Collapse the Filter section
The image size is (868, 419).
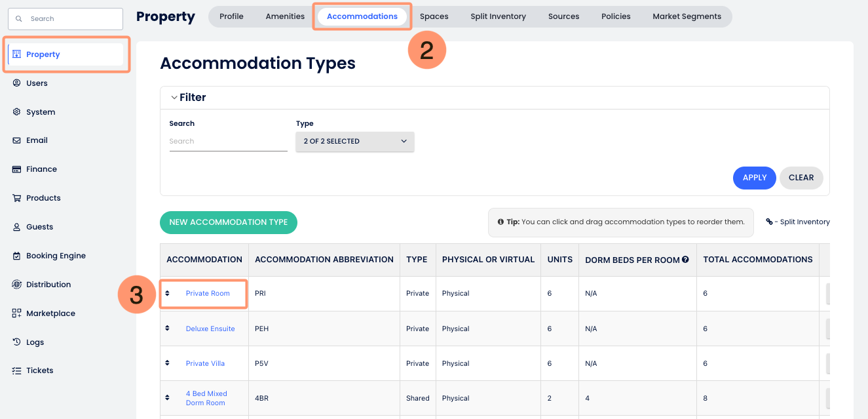(x=174, y=98)
